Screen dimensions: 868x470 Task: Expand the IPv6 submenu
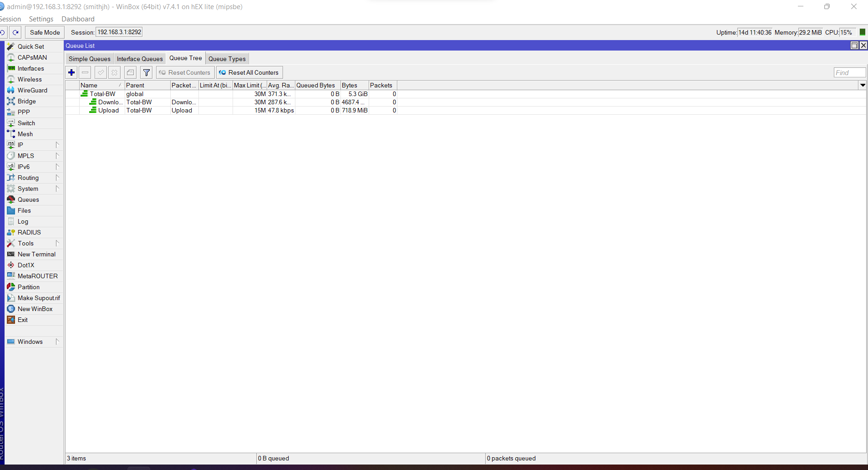(34, 167)
